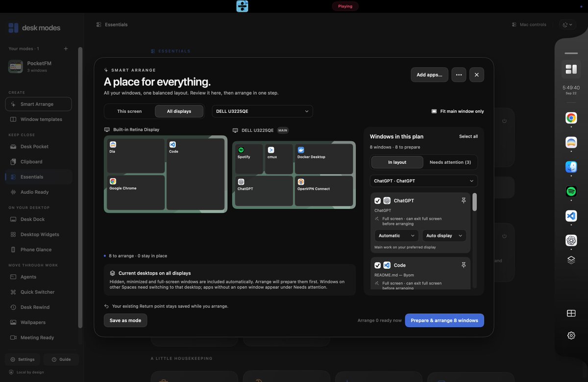The height and width of the screenshot is (382, 588).
Task: Open the Auto display dropdown for ChatGPT
Action: point(444,235)
